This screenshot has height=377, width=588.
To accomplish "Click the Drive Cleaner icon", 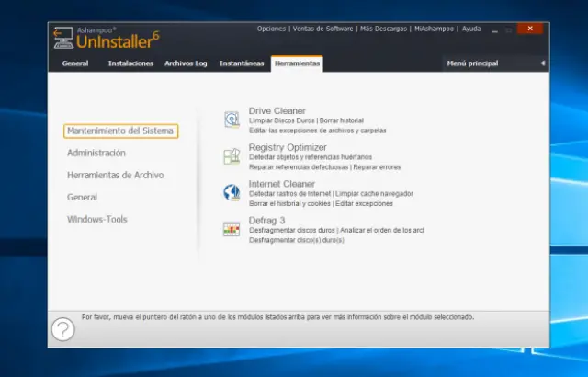I will click(x=232, y=120).
